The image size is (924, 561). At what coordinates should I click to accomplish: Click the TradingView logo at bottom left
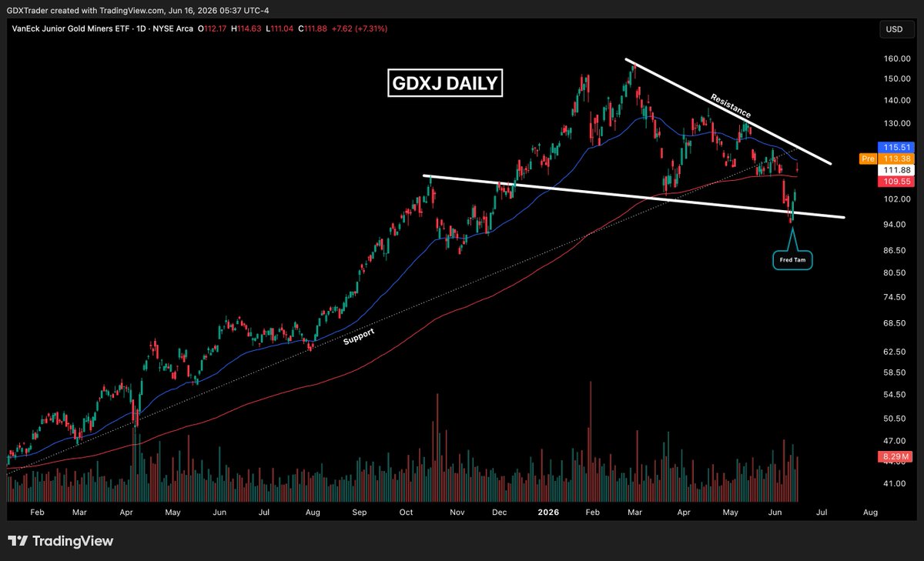(60, 541)
